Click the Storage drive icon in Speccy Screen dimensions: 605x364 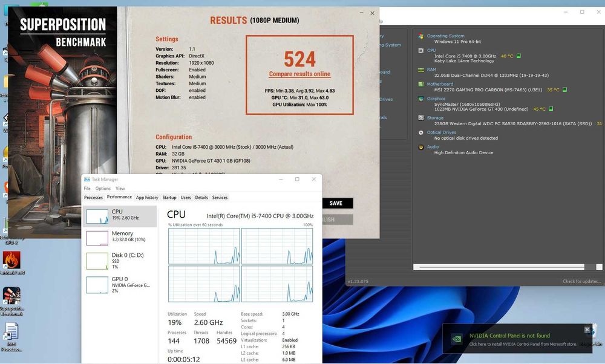tap(420, 118)
